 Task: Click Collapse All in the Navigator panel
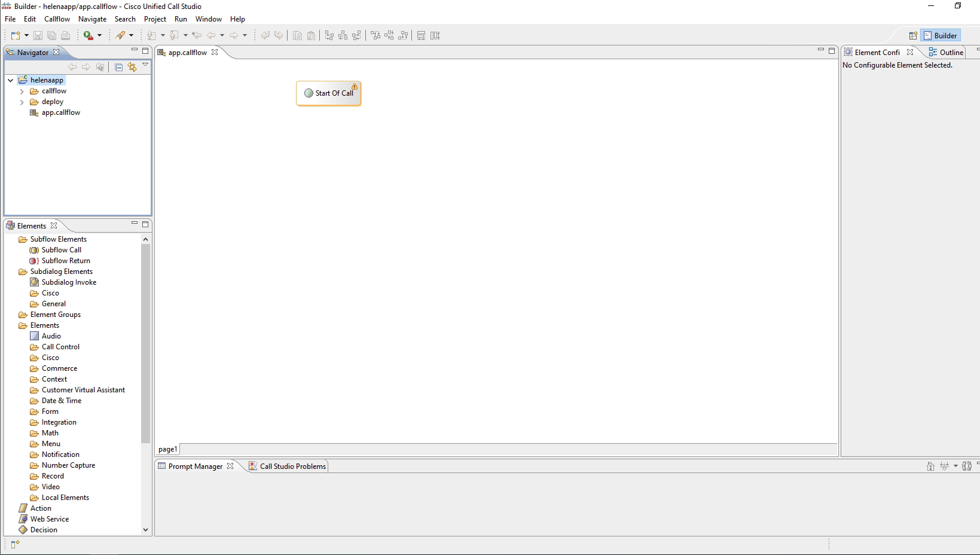(118, 68)
